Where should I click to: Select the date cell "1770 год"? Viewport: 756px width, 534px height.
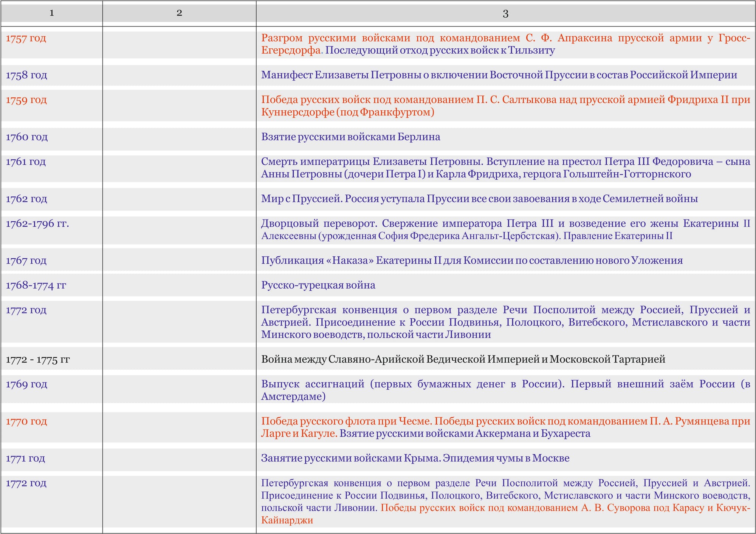coord(26,421)
